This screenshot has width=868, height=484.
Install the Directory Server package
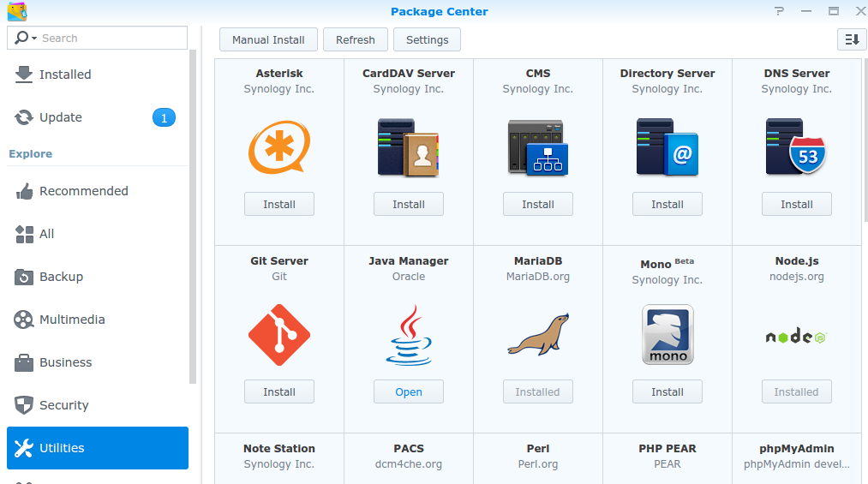pos(667,204)
